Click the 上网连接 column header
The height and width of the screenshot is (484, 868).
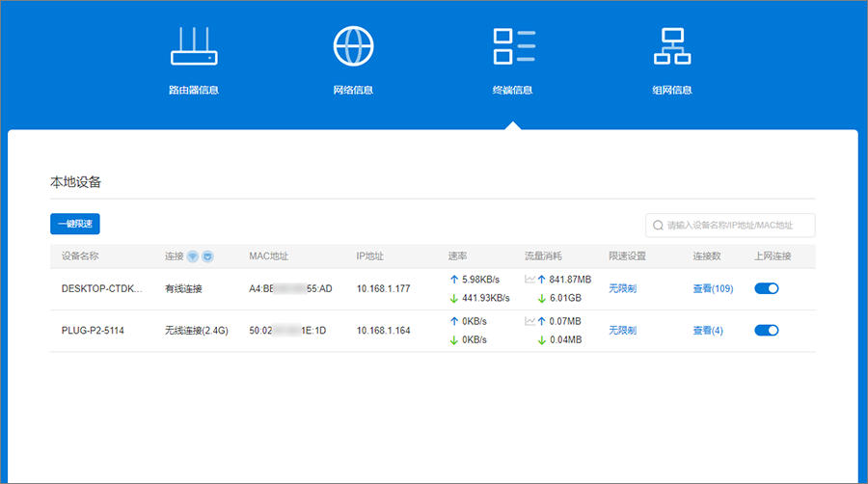tap(773, 255)
